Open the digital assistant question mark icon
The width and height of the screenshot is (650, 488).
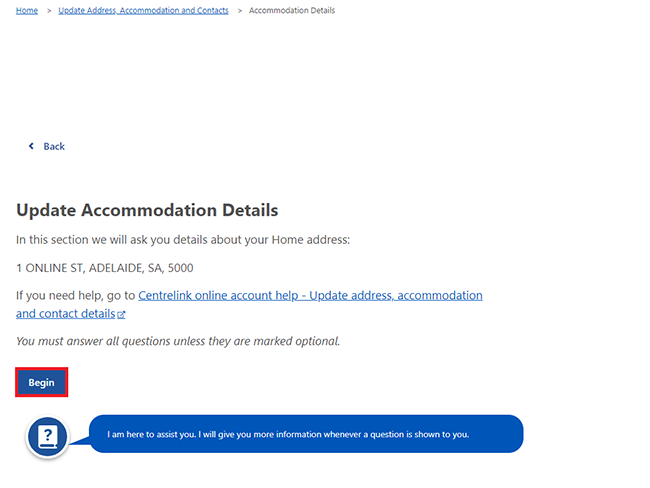click(x=47, y=437)
